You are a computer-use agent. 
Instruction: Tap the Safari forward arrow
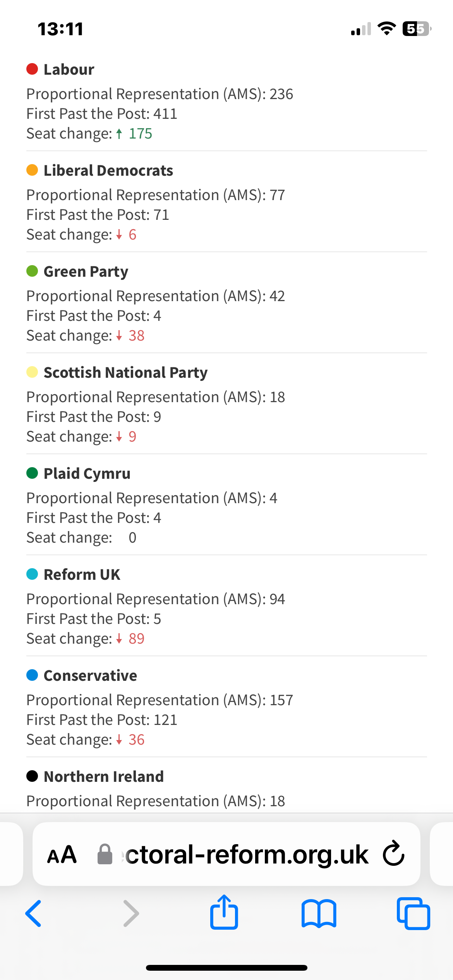[x=131, y=913]
